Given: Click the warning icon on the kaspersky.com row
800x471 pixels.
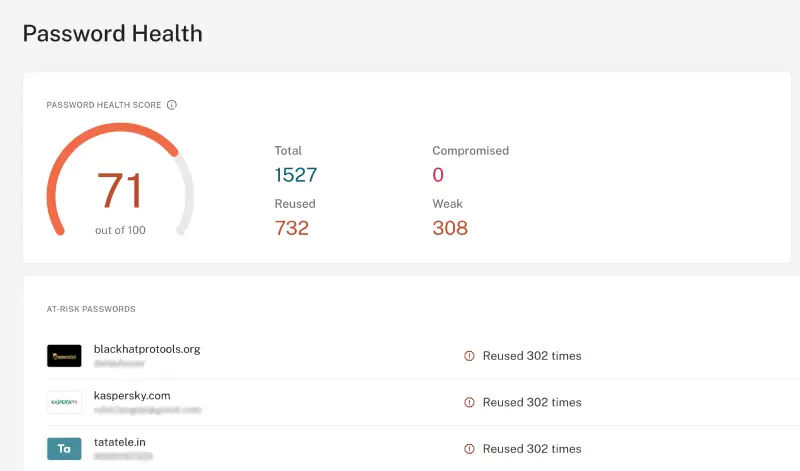Looking at the screenshot, I should (x=469, y=402).
